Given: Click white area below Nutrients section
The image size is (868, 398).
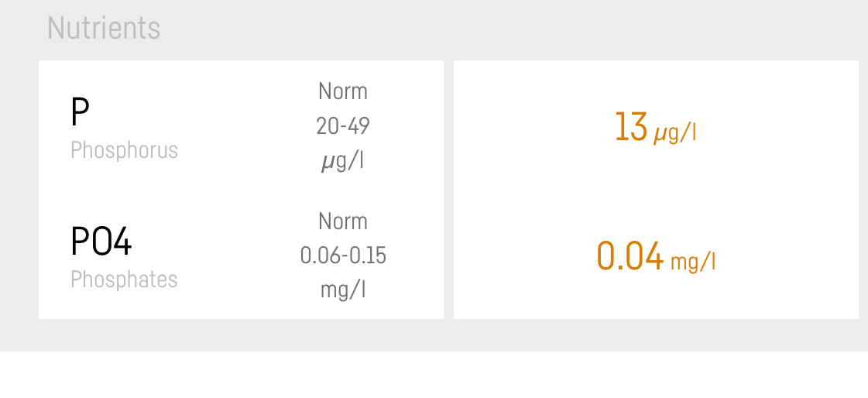Looking at the screenshot, I should pyautogui.click(x=434, y=375).
